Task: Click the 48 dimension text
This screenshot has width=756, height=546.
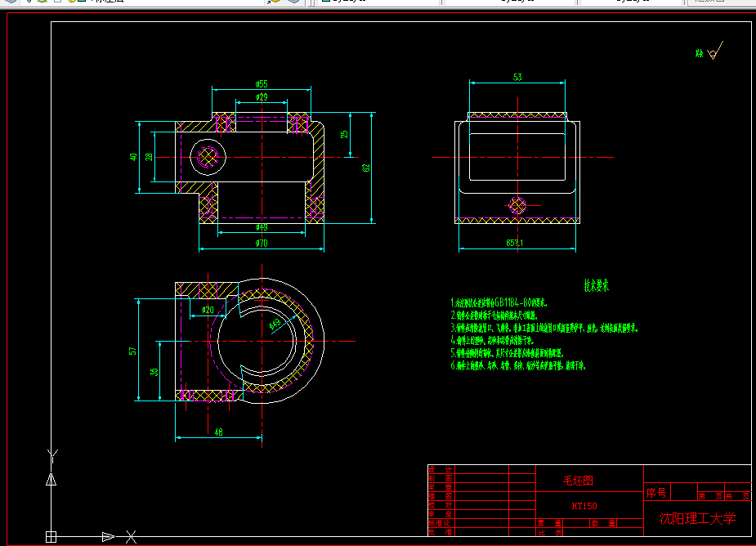Action: pyautogui.click(x=218, y=432)
